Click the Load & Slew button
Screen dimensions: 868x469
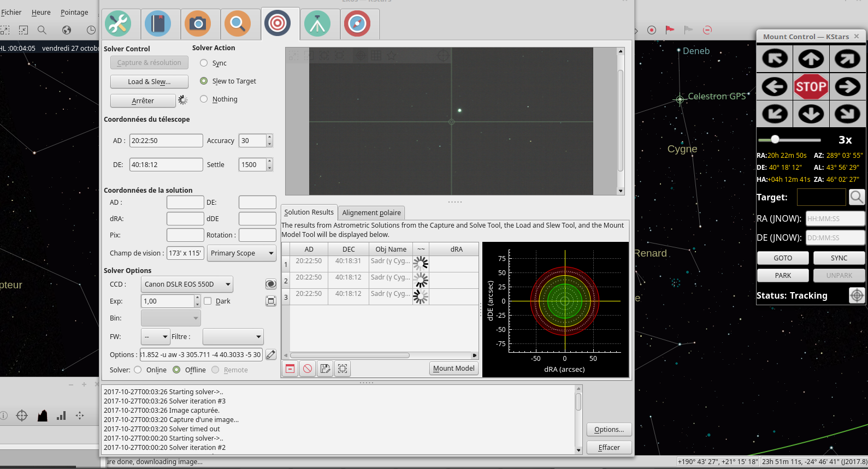tap(149, 82)
